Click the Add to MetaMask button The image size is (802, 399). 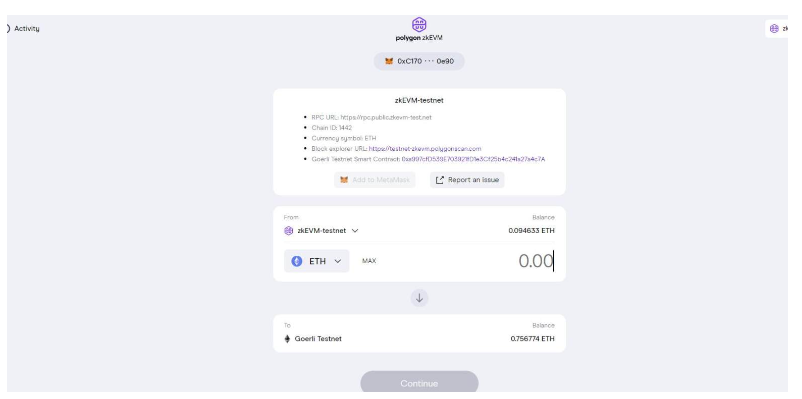[x=375, y=180]
